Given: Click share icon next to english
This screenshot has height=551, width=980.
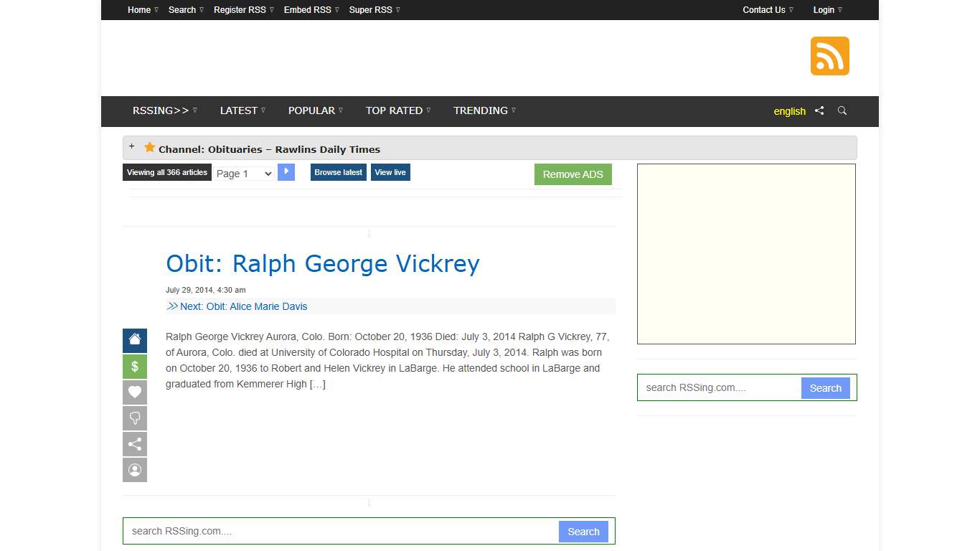Looking at the screenshot, I should coord(819,111).
